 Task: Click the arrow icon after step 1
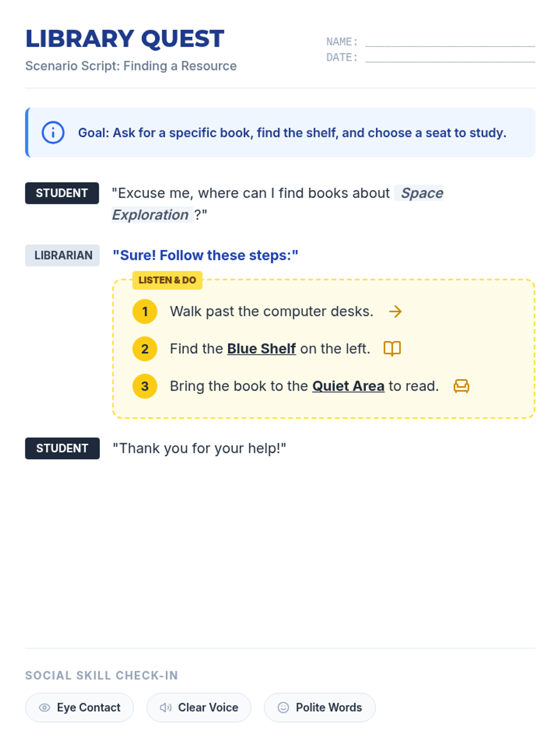(395, 311)
